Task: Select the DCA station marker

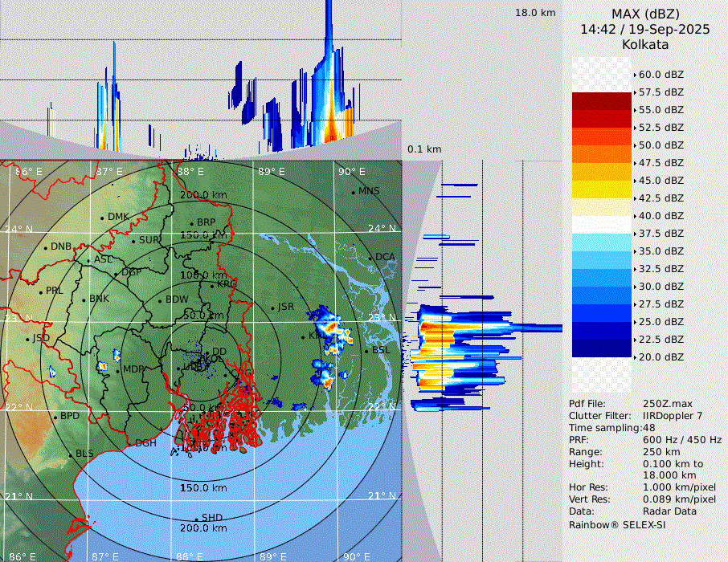Action: [x=371, y=258]
